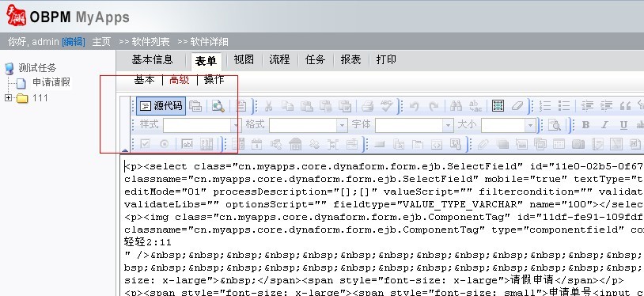The width and height of the screenshot is (644, 296).
Task: Click the increase indent icon
Action: tap(606, 106)
